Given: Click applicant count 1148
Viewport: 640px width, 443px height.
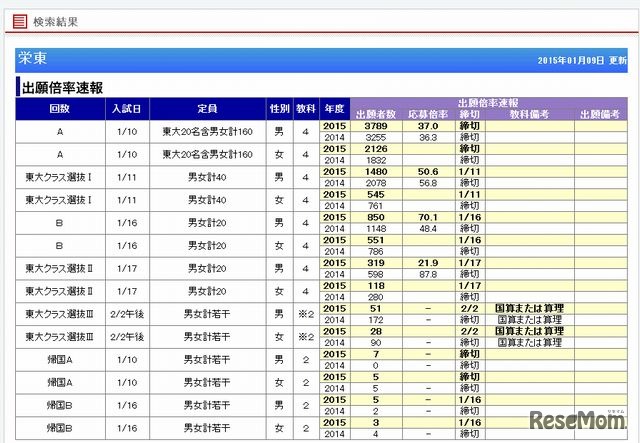Looking at the screenshot, I should point(376,229).
